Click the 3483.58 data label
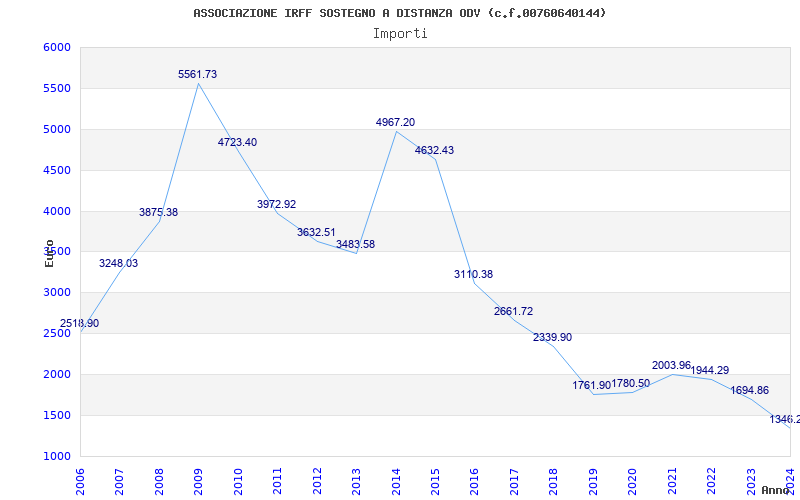The height and width of the screenshot is (500, 800). click(356, 244)
